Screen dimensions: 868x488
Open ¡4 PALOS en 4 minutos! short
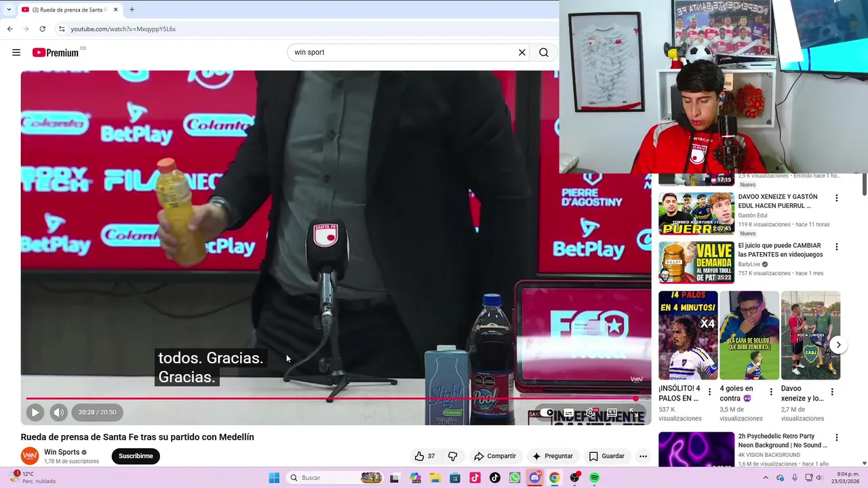click(x=688, y=335)
